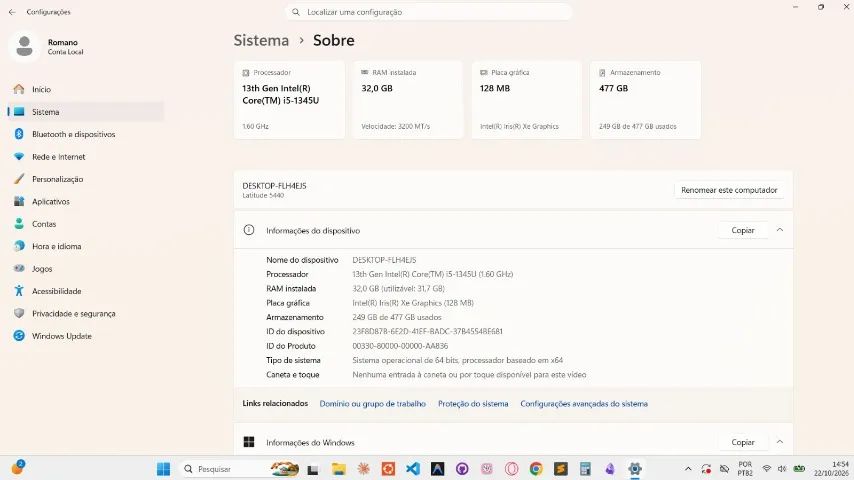Go to Sistema in the breadcrumb
The image size is (854, 480).
(261, 40)
